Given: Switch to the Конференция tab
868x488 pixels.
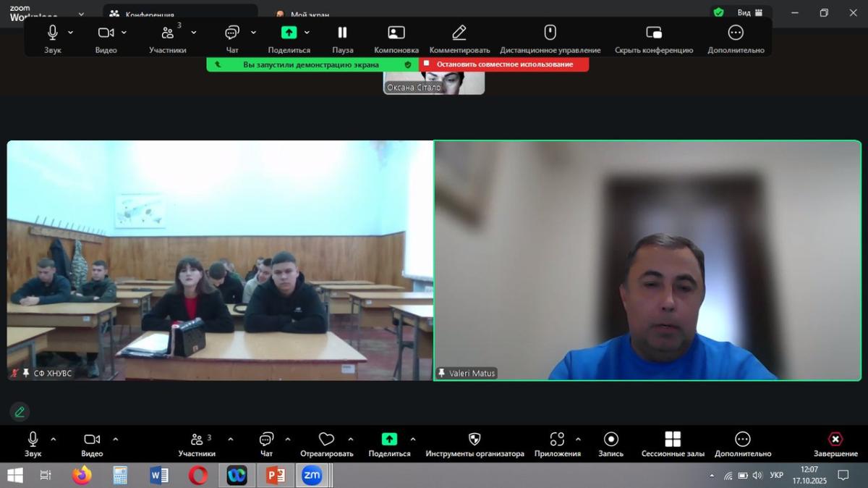Looking at the screenshot, I should 181,13.
